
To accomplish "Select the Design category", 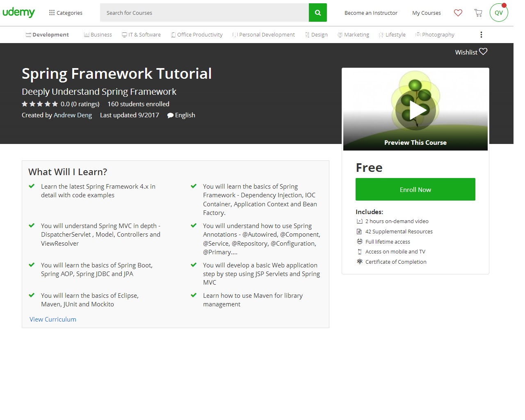I will [316, 34].
